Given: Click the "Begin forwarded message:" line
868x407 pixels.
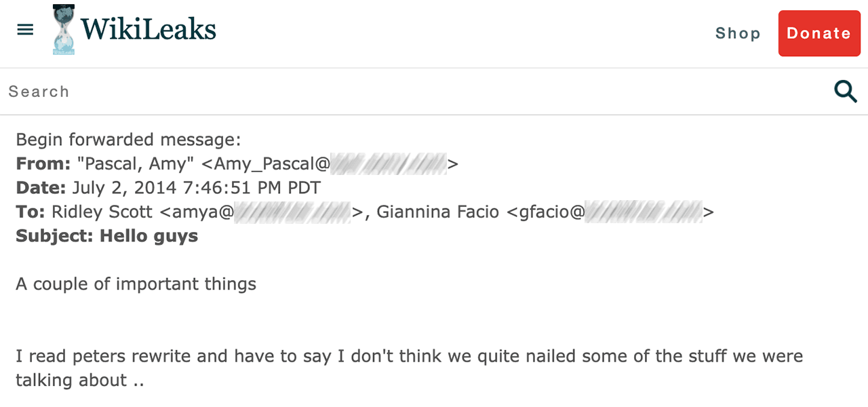Looking at the screenshot, I should point(128,140).
